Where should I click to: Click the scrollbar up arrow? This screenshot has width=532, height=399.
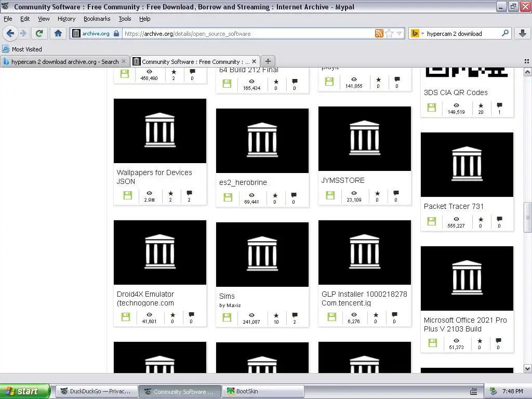(527, 72)
